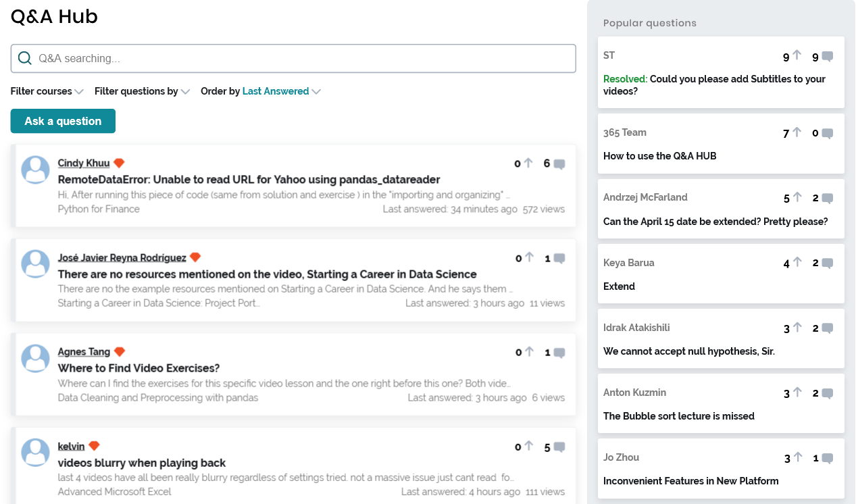Open 'Inconvenient Features in New Platform' popular question
The image size is (856, 504).
pyautogui.click(x=690, y=481)
